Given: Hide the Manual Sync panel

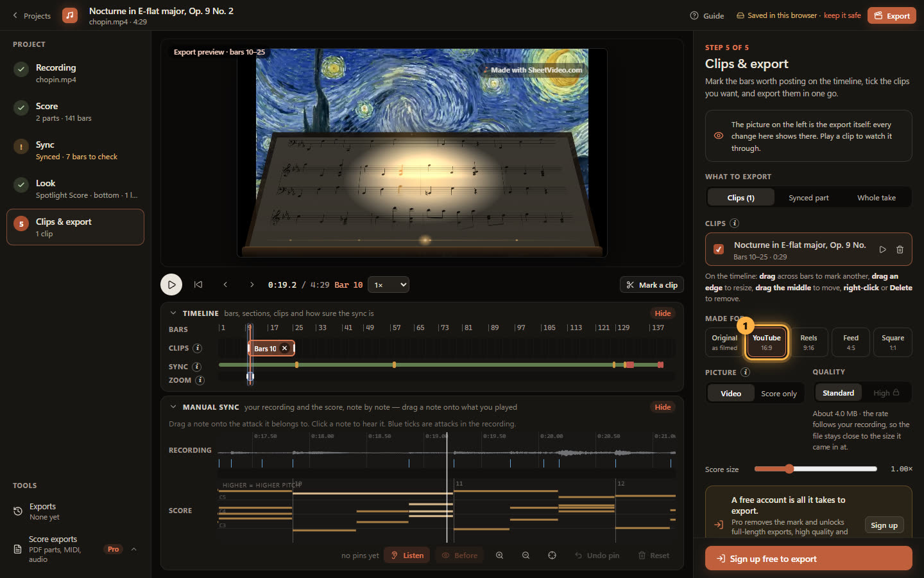Looking at the screenshot, I should coord(663,407).
